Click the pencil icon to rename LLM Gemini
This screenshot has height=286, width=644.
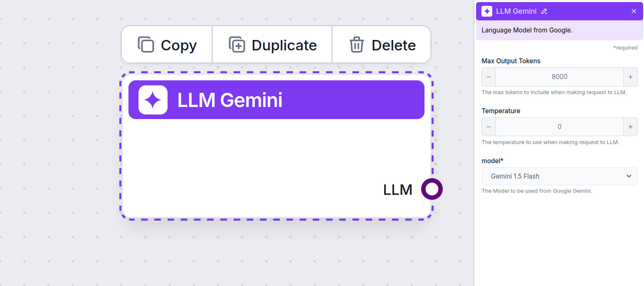544,11
